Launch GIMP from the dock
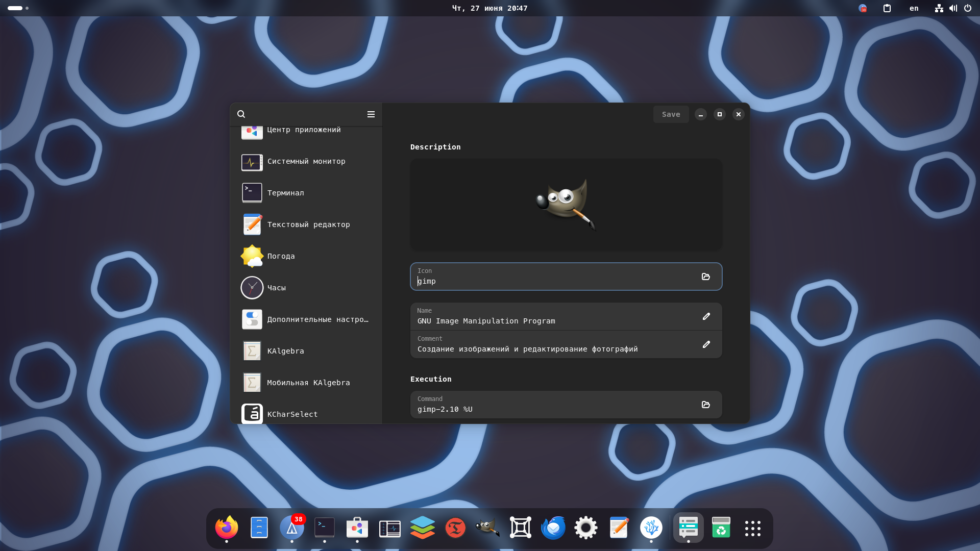Screen dimensions: 980x551 click(x=488, y=528)
